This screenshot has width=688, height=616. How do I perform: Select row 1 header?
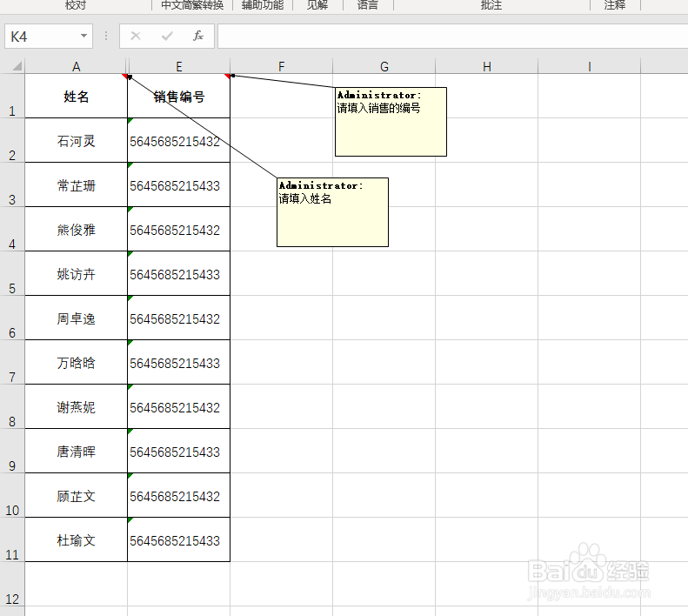pyautogui.click(x=12, y=96)
